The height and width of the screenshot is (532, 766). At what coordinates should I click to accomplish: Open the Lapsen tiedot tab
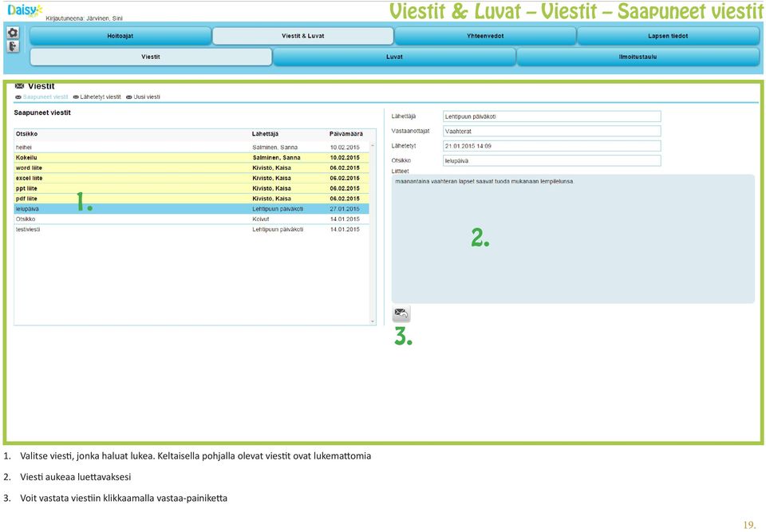click(x=668, y=36)
